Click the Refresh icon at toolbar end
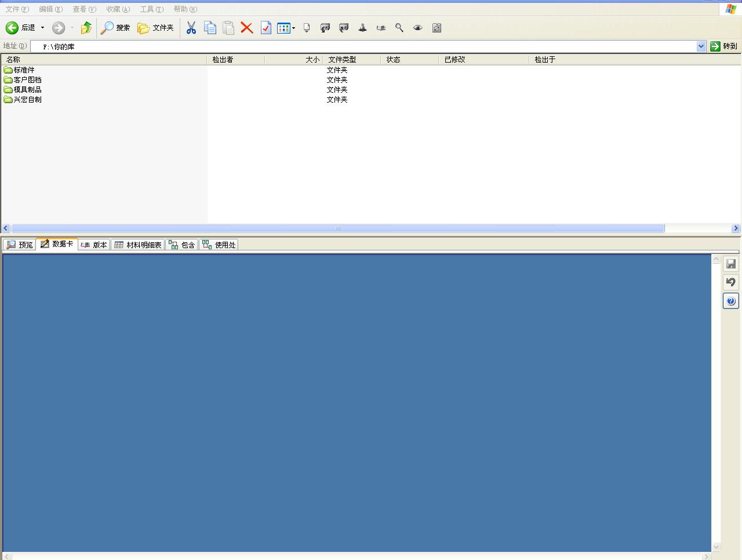 (x=437, y=28)
